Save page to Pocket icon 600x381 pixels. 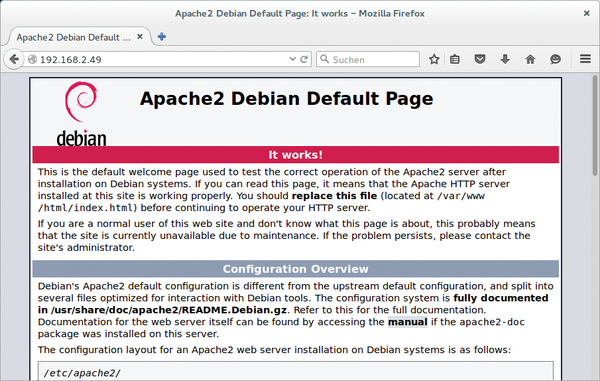[480, 59]
